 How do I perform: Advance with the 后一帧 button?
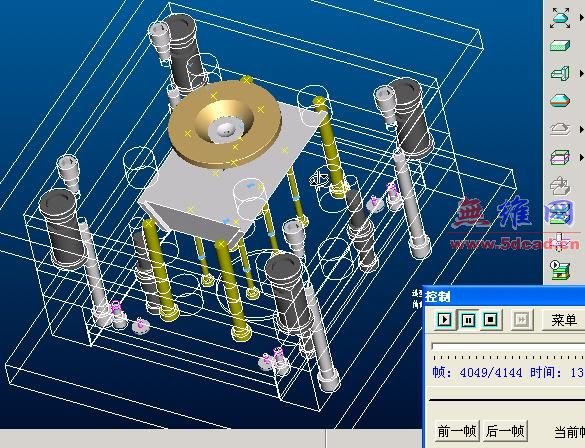click(505, 431)
